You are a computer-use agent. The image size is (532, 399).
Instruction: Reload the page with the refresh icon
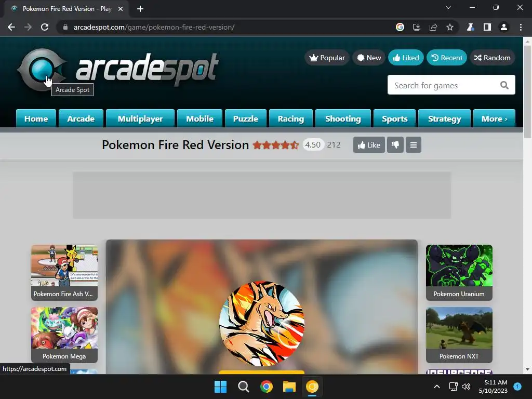coord(45,27)
